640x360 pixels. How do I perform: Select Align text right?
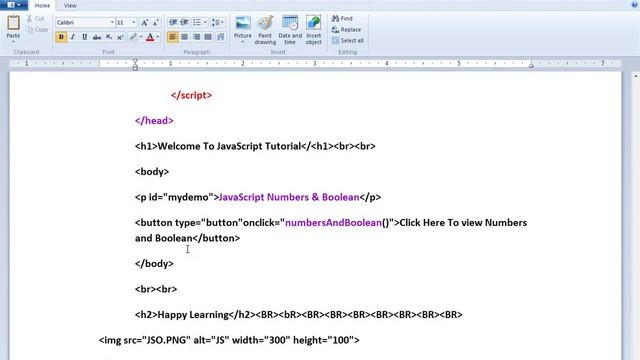click(196, 37)
